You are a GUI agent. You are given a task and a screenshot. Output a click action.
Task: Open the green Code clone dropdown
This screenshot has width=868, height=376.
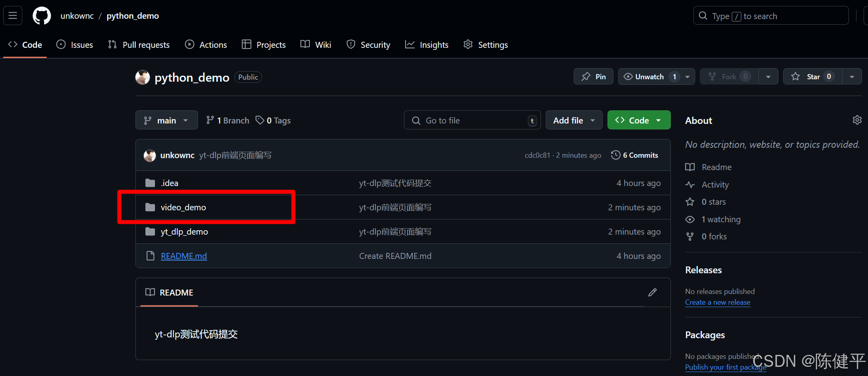tap(639, 120)
